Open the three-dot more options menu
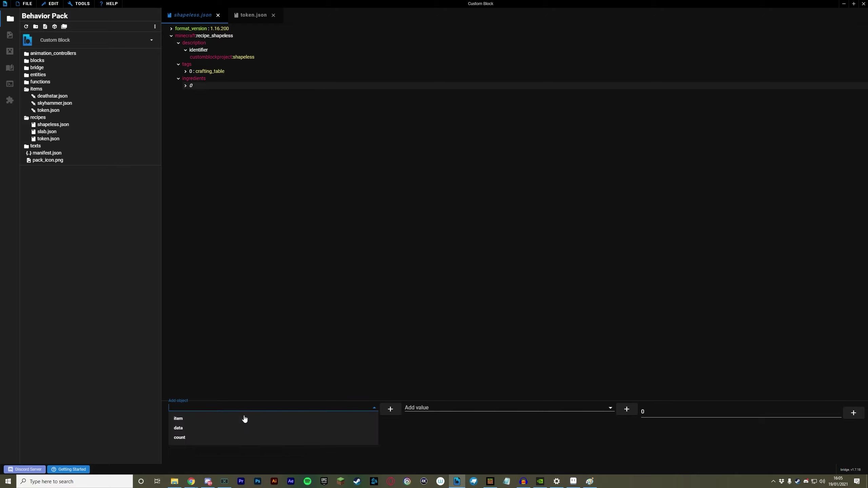The image size is (868, 488). pyautogui.click(x=155, y=26)
